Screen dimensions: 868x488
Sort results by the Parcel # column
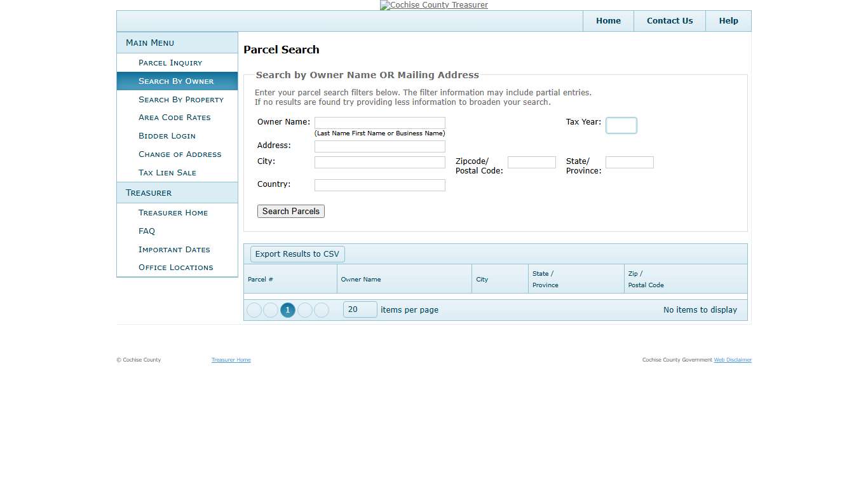(261, 279)
